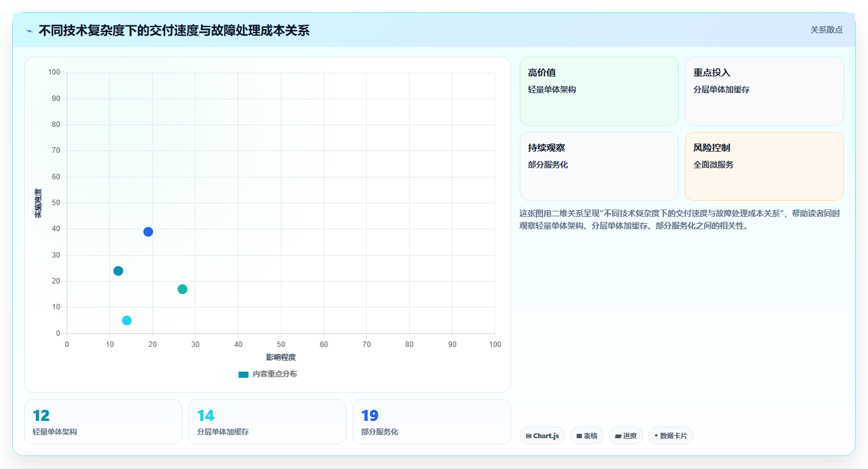The width and height of the screenshot is (868, 469).
Task: Click the y-axis tick label 50
Action: pos(56,203)
